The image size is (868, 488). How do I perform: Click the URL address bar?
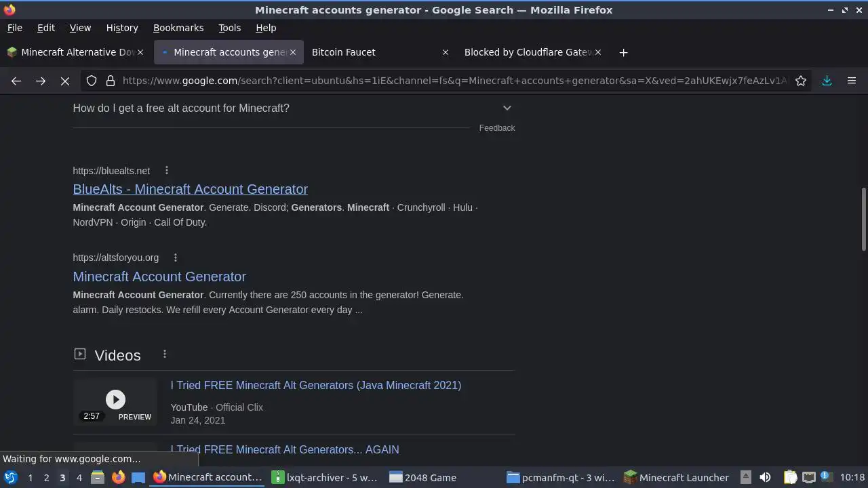coord(454,81)
